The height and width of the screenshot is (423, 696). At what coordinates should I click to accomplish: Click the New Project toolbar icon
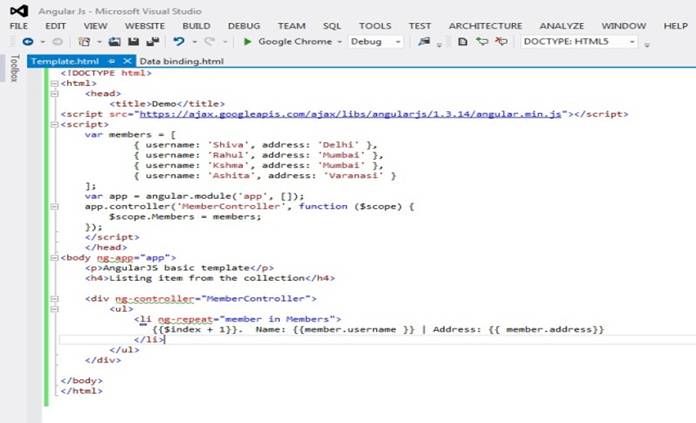(84, 42)
